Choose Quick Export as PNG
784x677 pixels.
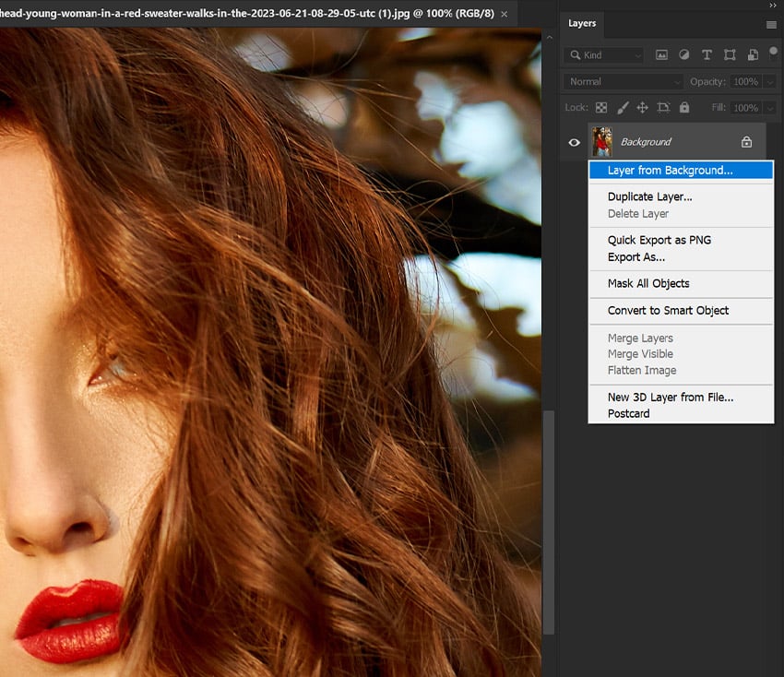pos(659,240)
